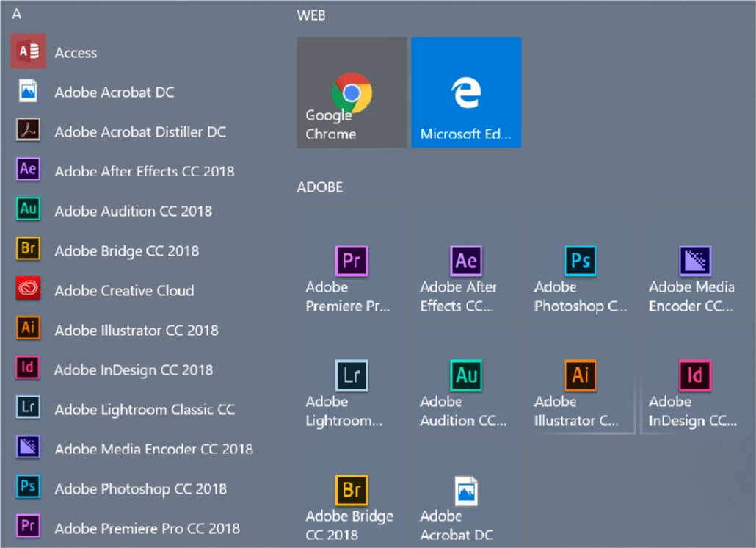Image resolution: width=756 pixels, height=548 pixels.
Task: Launch the Adobe Lightroom tile
Action: [352, 379]
